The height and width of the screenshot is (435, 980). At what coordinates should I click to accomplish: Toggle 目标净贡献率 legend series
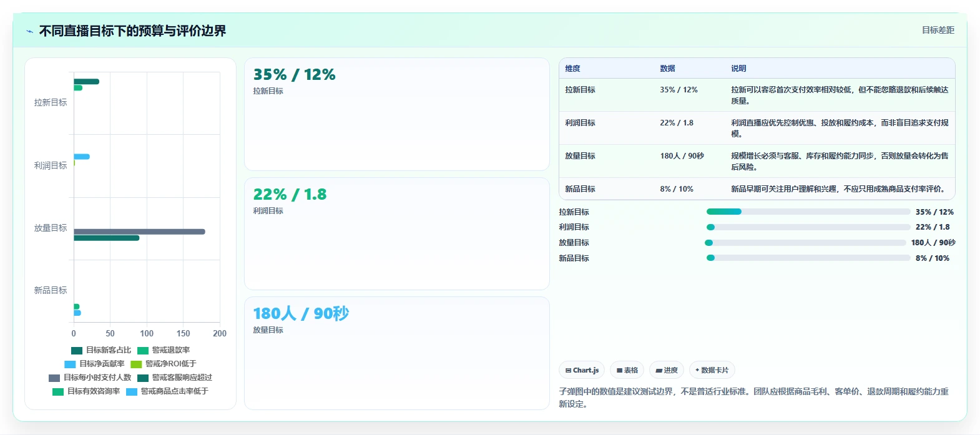tap(94, 364)
